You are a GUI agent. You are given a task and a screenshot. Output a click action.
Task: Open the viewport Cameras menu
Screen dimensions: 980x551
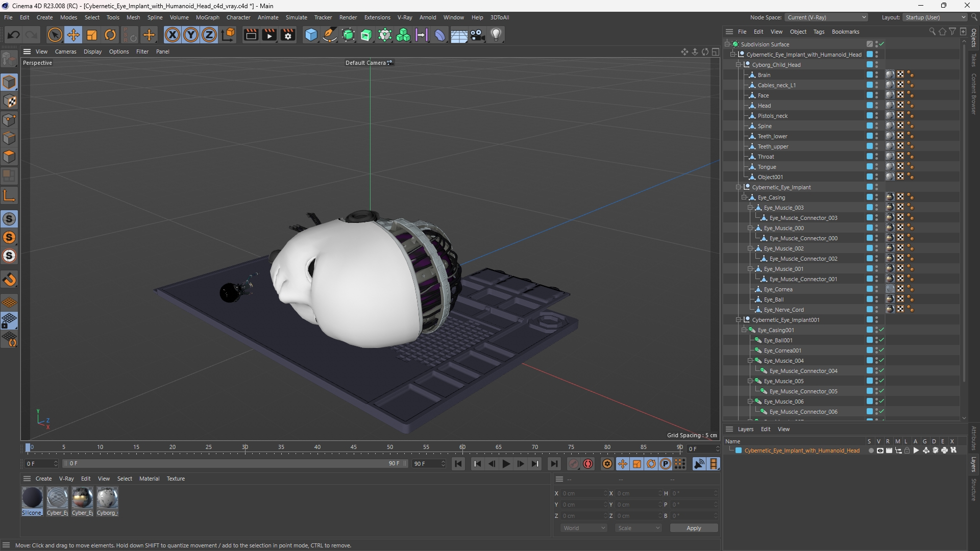[x=65, y=52]
